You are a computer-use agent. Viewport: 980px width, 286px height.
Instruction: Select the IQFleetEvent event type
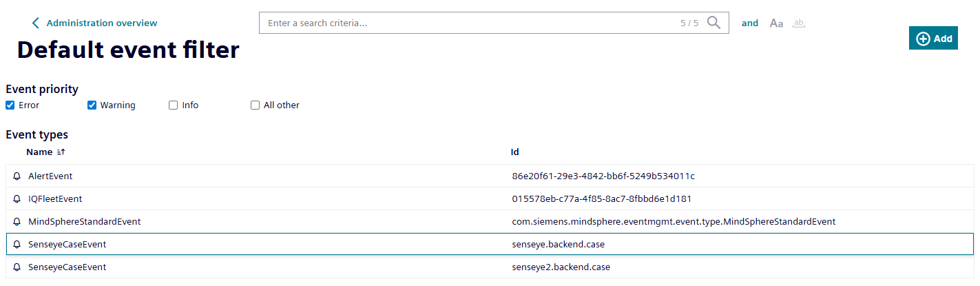(x=275, y=199)
